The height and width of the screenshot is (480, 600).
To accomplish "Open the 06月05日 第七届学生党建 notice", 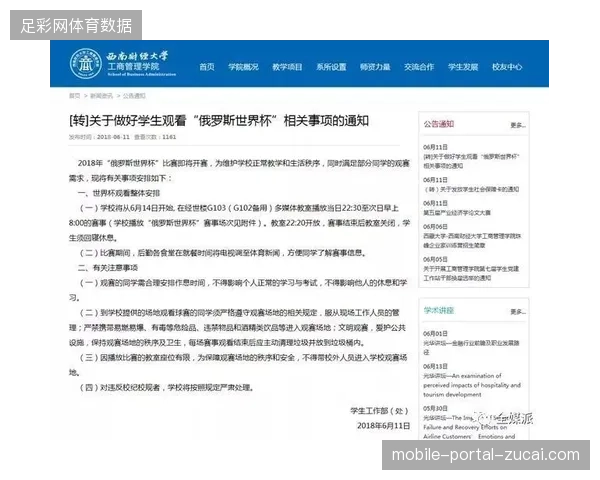I will (471, 273).
